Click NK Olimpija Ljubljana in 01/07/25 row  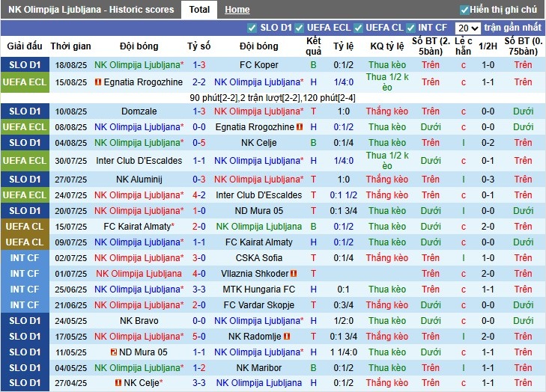(139, 274)
